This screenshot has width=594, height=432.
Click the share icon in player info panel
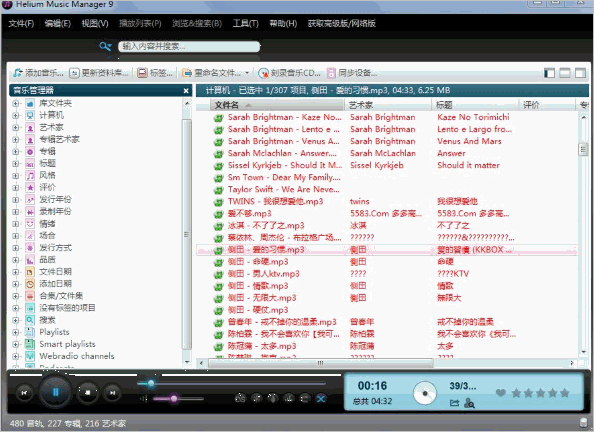point(454,403)
